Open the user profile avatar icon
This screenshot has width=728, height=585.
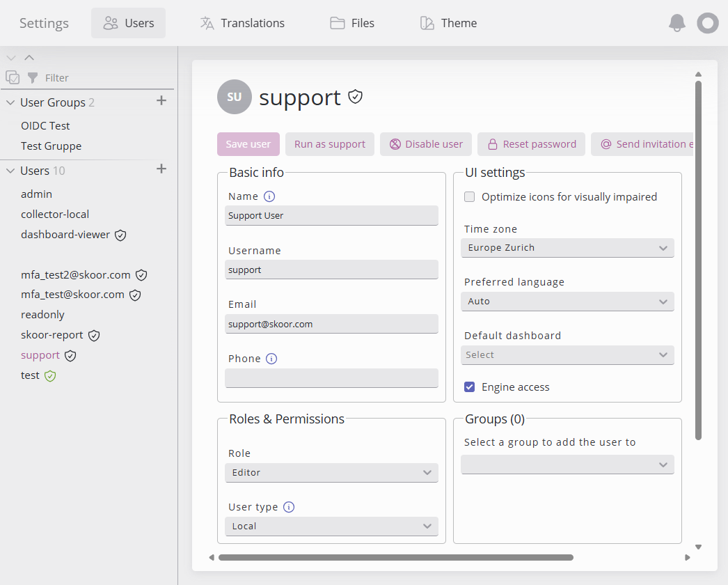click(707, 23)
